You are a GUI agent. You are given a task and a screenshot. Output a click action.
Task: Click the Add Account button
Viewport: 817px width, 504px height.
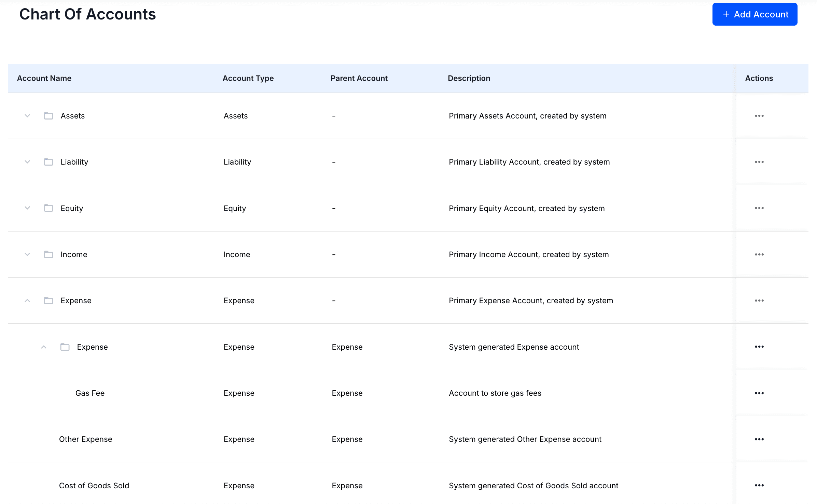coord(755,14)
